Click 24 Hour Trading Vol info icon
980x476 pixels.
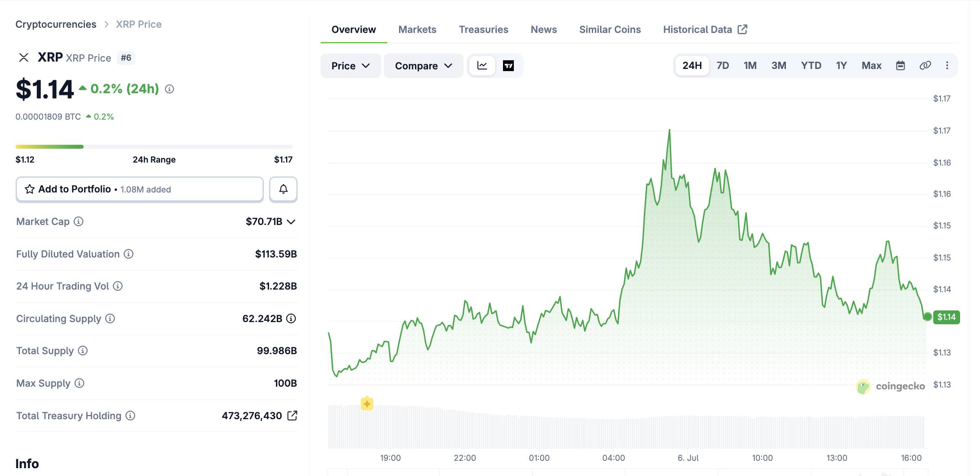(118, 286)
